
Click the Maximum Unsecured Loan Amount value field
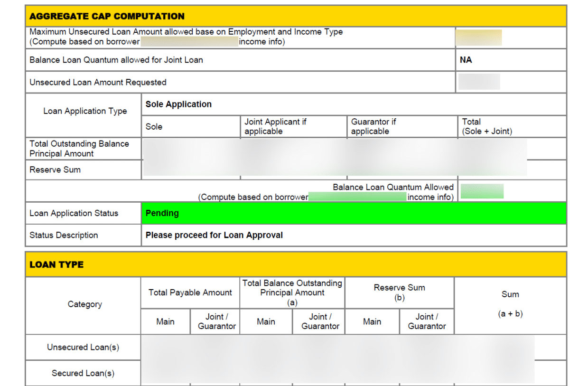point(478,37)
